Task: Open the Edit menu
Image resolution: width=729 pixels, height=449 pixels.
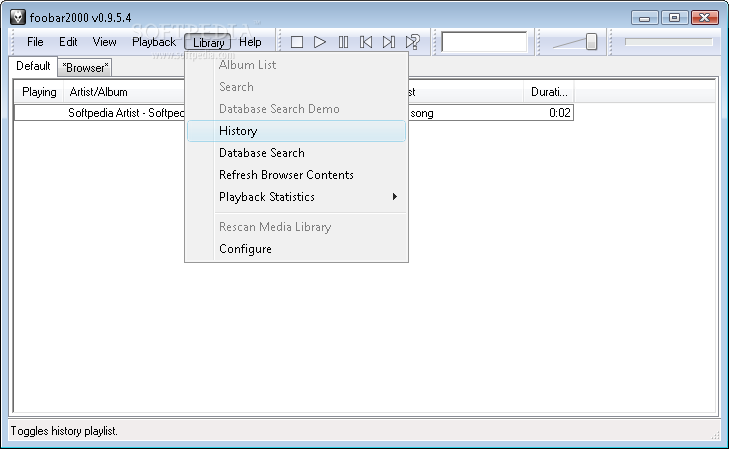Action: pos(68,42)
